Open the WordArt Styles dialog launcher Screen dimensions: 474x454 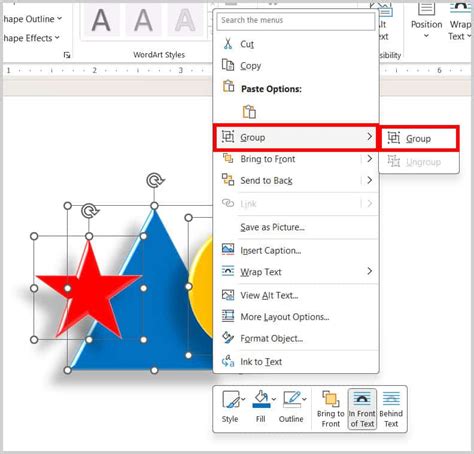67,55
